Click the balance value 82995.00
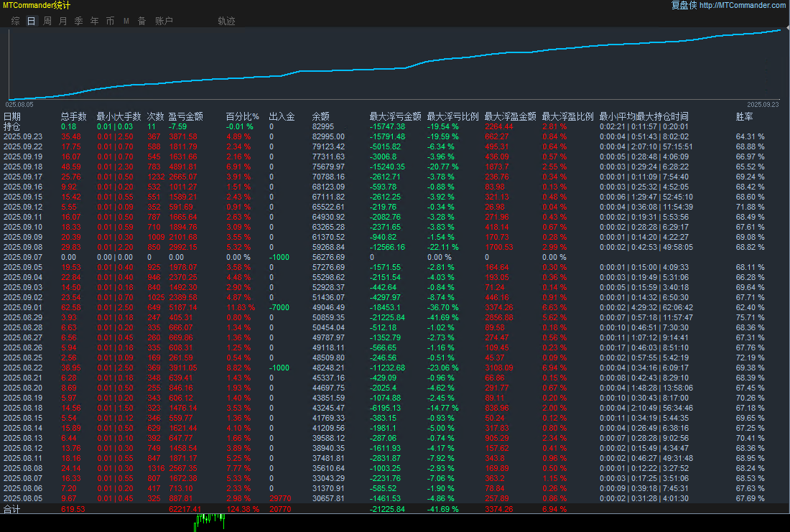This screenshot has width=790, height=532. [x=328, y=136]
